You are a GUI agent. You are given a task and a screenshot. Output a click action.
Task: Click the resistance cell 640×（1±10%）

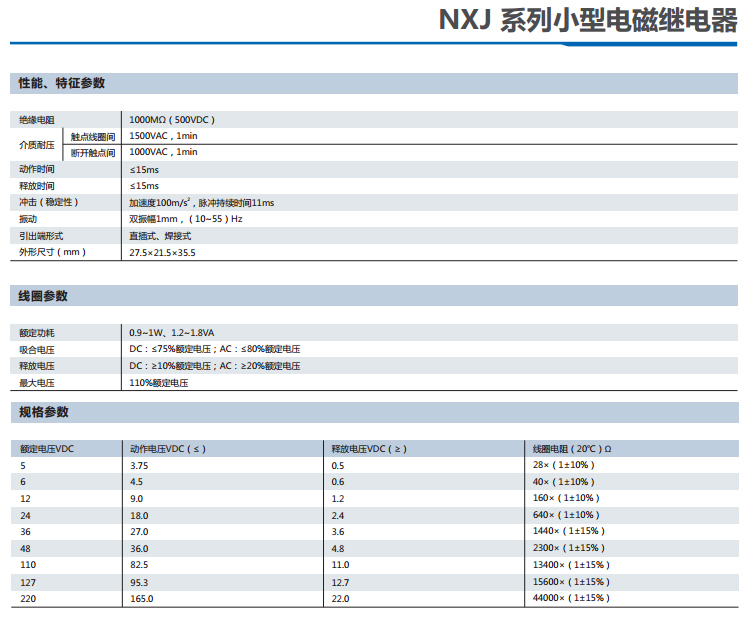pyautogui.click(x=566, y=515)
